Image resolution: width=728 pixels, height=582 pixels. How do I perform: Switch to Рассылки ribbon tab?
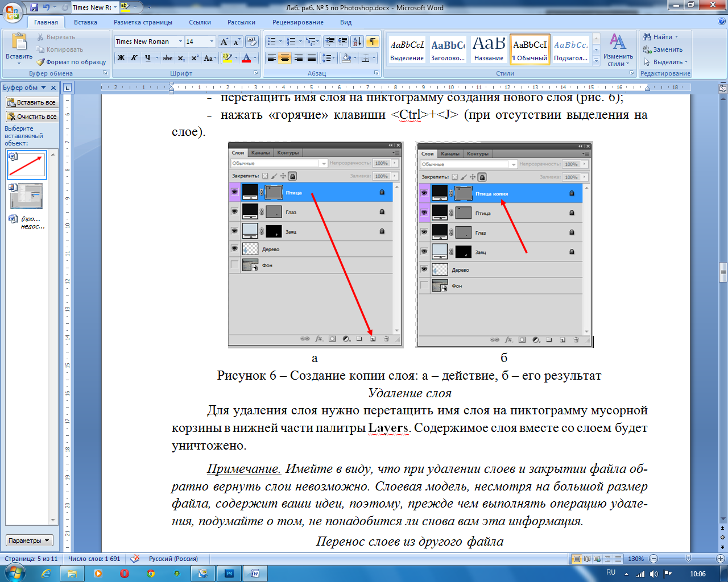[241, 22]
